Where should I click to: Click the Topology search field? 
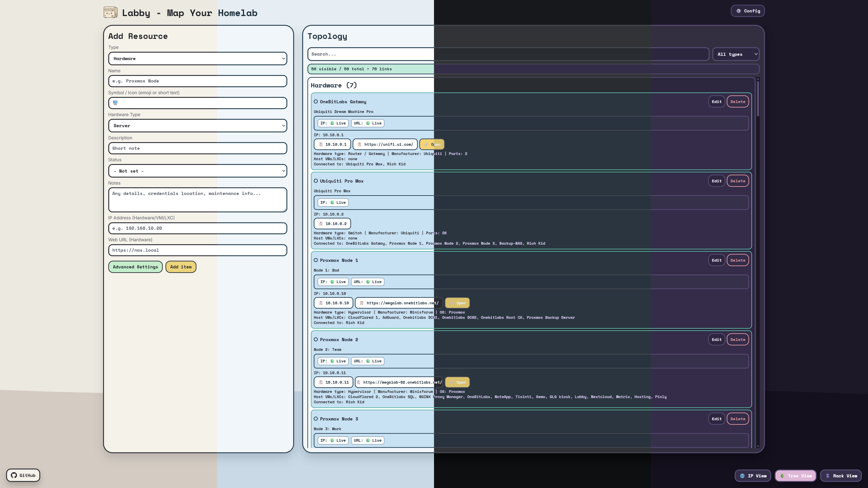click(508, 54)
